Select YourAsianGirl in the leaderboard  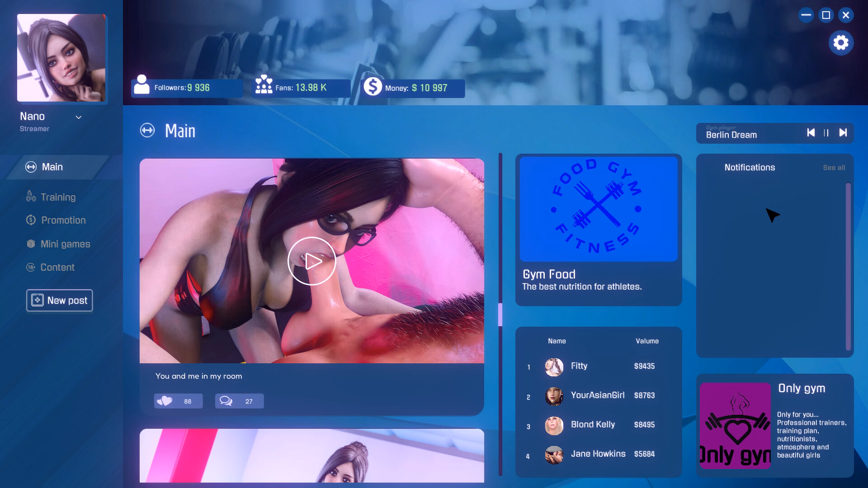click(x=598, y=396)
